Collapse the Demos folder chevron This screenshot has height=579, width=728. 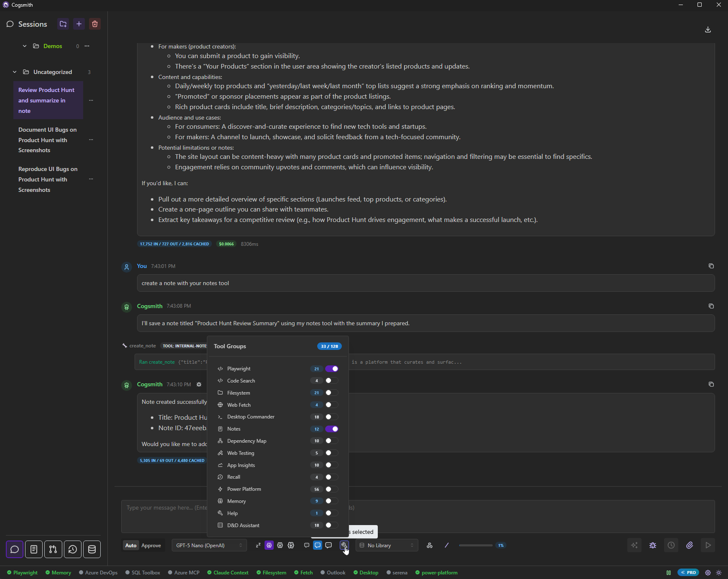coord(25,46)
